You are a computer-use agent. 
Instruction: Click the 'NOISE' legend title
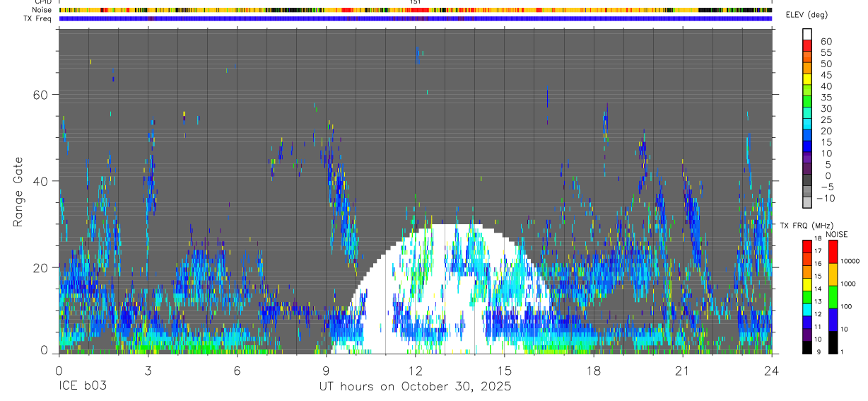coord(837,234)
